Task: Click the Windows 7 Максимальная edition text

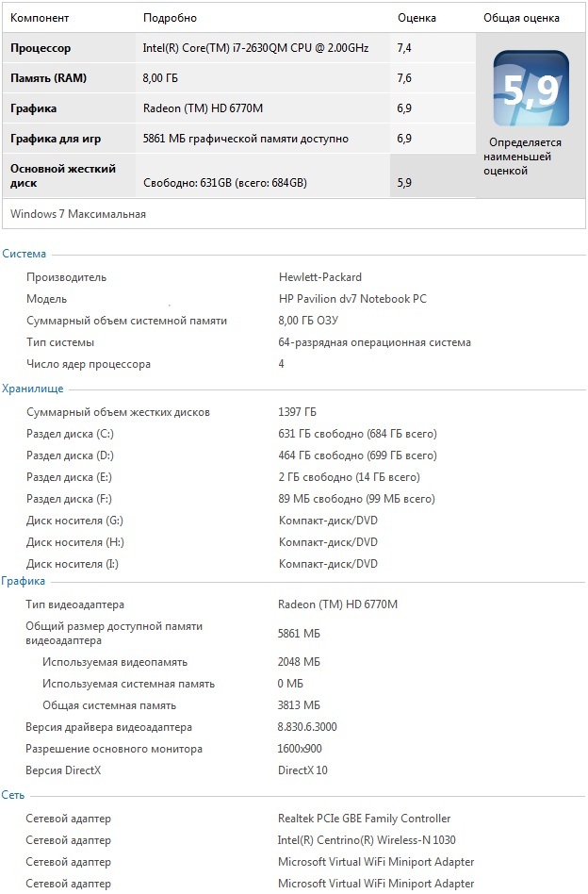Action: coord(78,214)
